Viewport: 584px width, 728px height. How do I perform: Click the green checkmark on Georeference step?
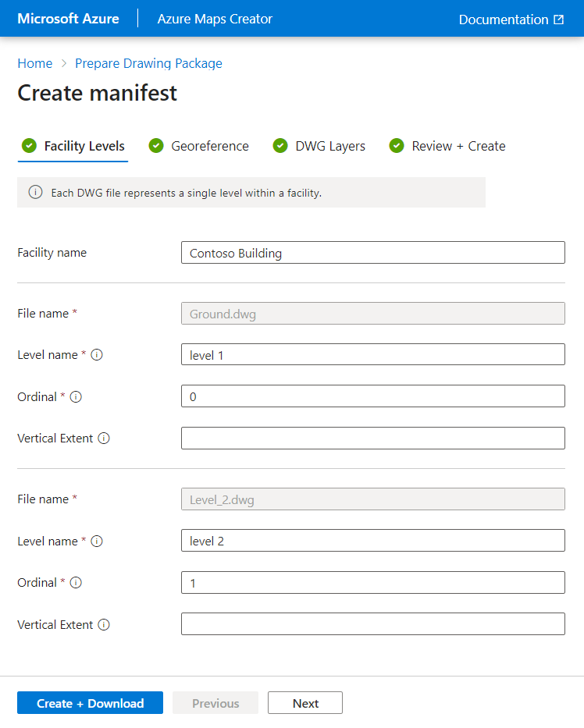[x=156, y=146]
